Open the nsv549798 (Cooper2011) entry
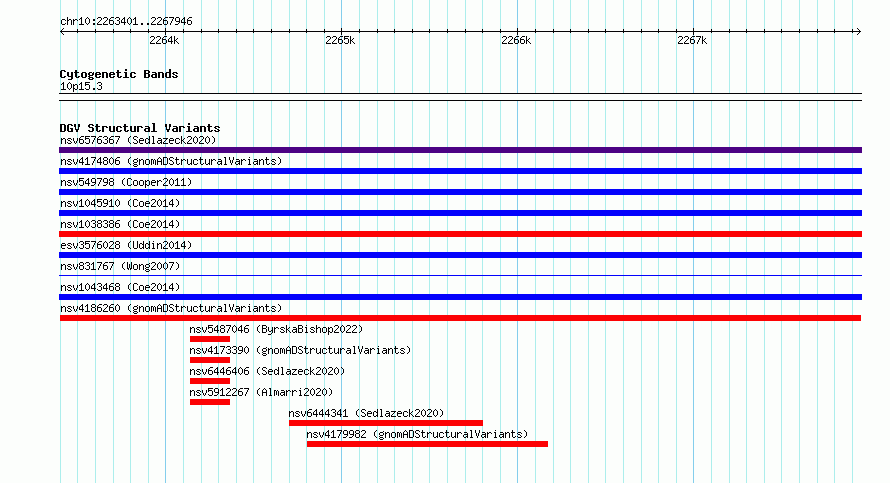Image resolution: width=890 pixels, height=483 pixels. tap(126, 182)
